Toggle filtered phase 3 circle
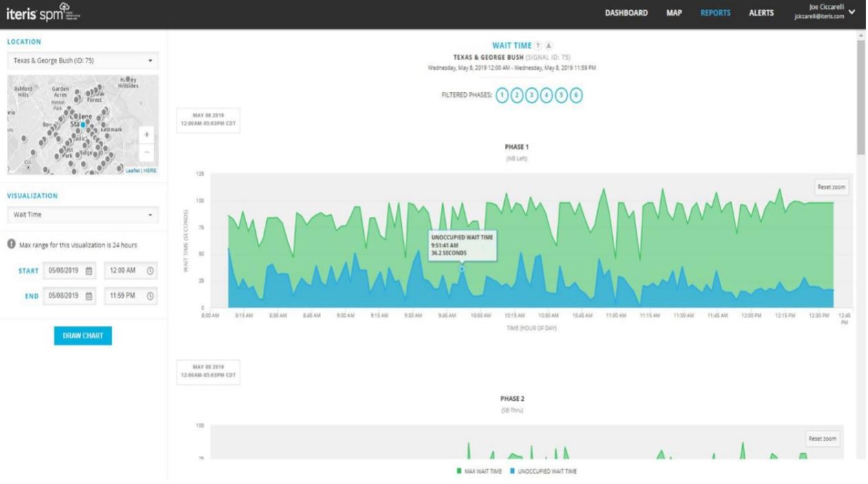 pos(532,96)
